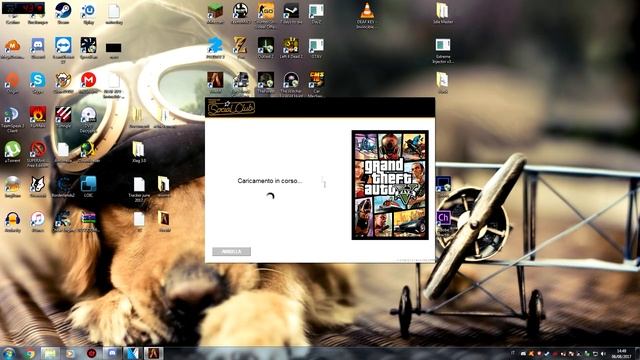Screen dimensions: 640x360
Task: Open the Windows Start menu
Action: pyautogui.click(x=9, y=353)
